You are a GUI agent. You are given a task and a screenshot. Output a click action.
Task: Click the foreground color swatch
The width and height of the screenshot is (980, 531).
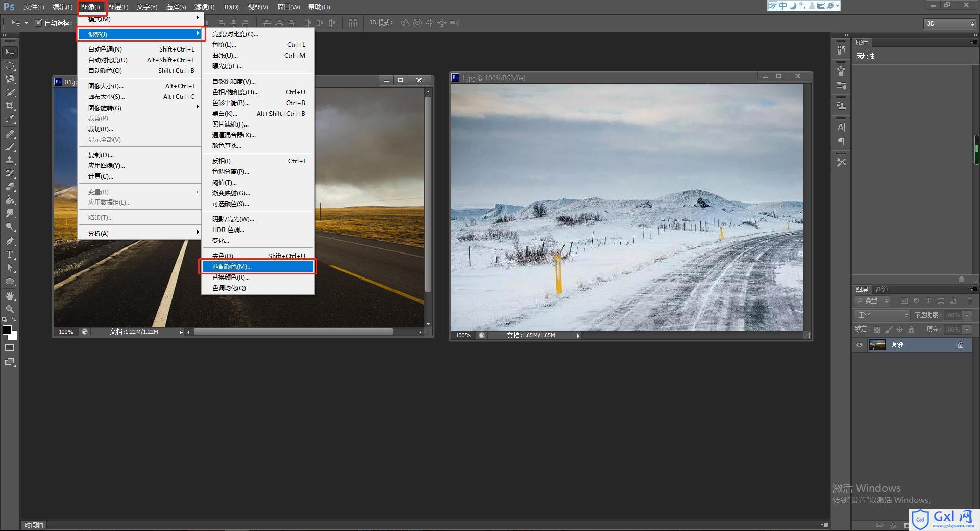7,330
